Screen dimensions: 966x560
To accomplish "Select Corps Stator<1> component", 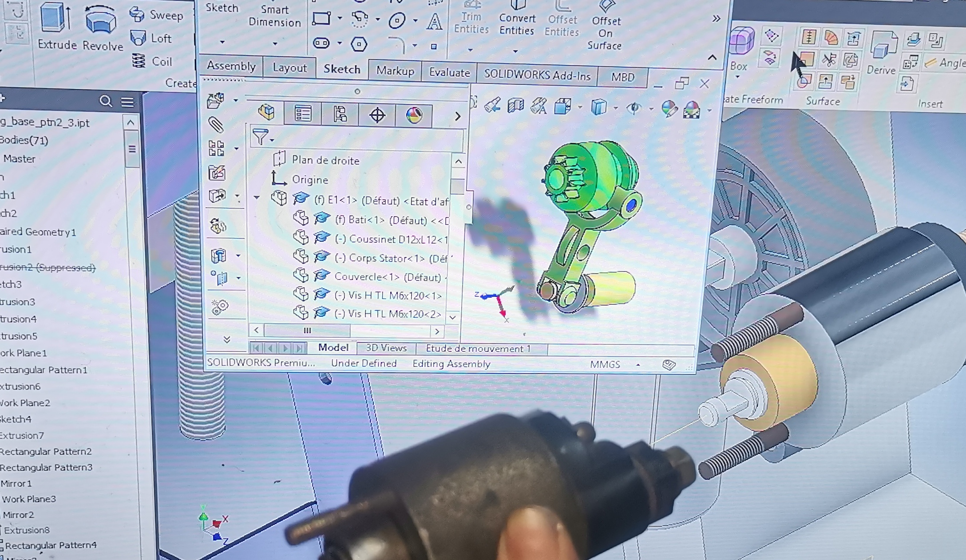I will [371, 258].
